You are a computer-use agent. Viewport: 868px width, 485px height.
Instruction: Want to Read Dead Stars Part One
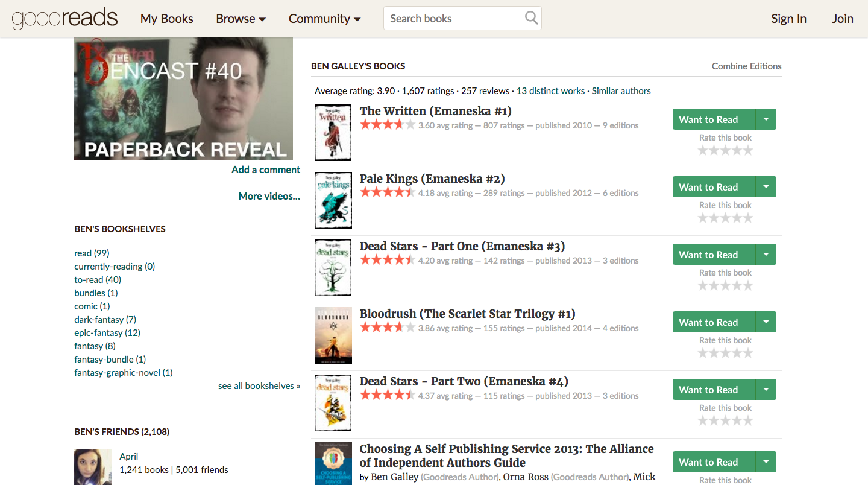pos(714,255)
